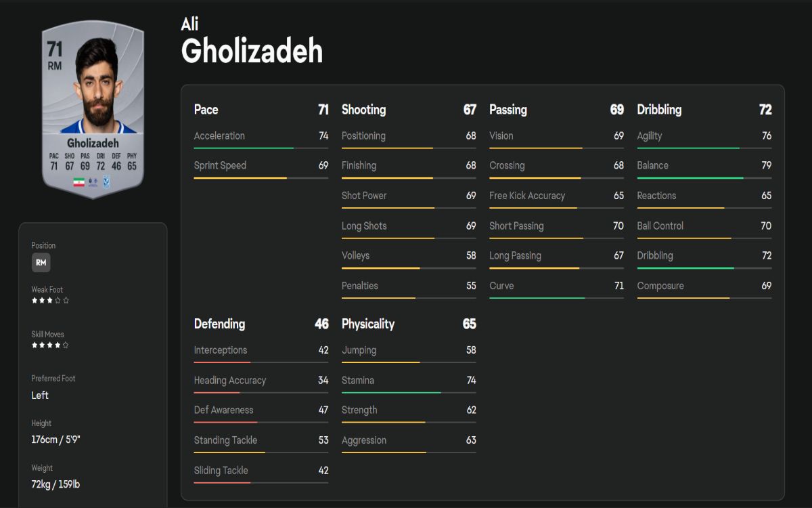Select the Defending category heading

[219, 324]
